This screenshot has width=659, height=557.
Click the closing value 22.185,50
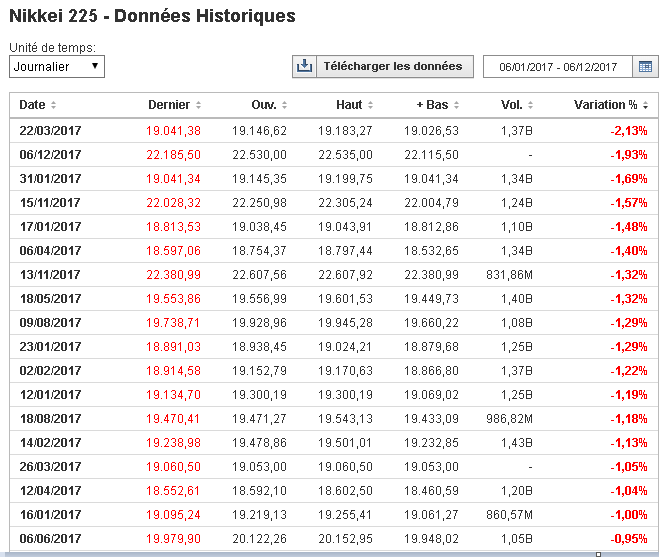point(173,155)
